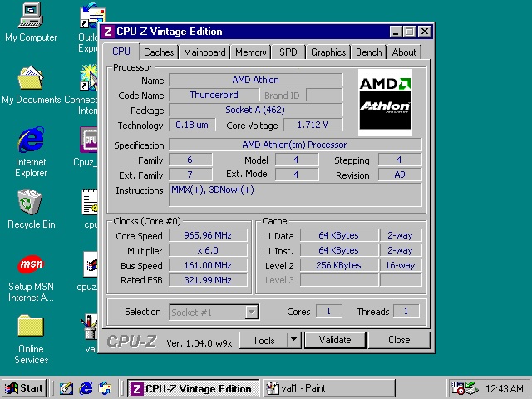Click CPU-Z title bar Z icon

pyautogui.click(x=108, y=32)
